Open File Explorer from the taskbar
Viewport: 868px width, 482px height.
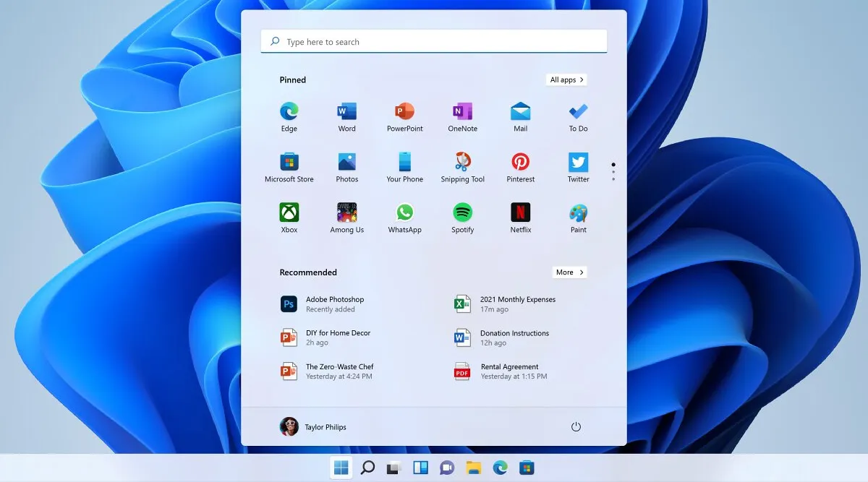click(474, 468)
